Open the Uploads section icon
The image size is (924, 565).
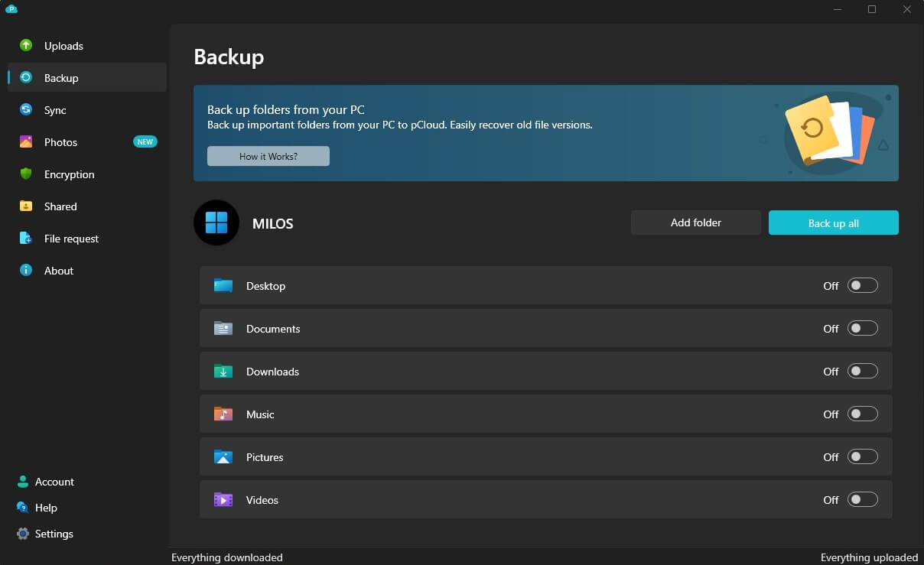[x=27, y=46]
